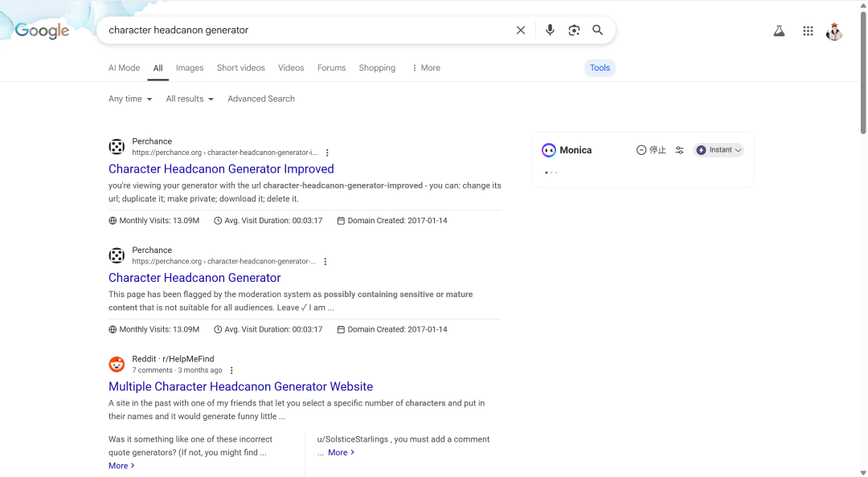Image resolution: width=868 pixels, height=477 pixels.
Task: Open options menu for Generator Improved result
Action: pyautogui.click(x=327, y=153)
